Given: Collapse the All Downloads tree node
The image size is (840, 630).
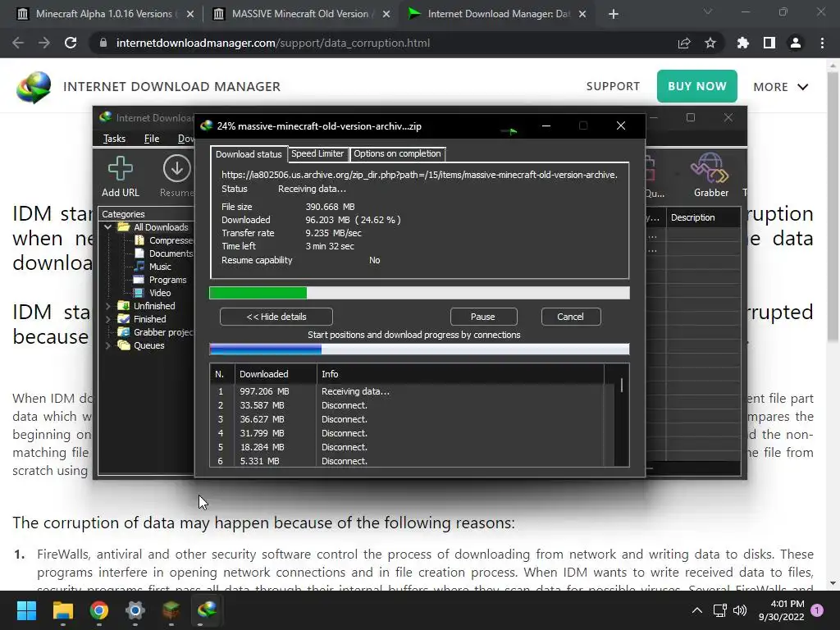Looking at the screenshot, I should [107, 227].
